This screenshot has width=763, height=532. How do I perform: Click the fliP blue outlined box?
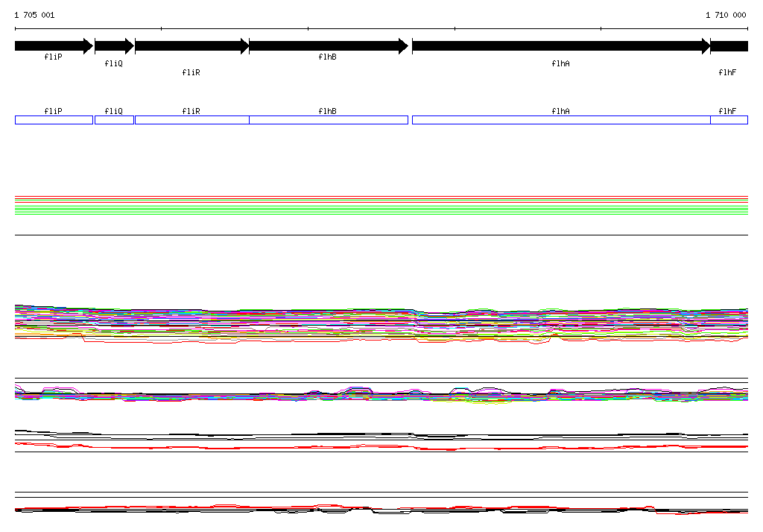pos(54,120)
